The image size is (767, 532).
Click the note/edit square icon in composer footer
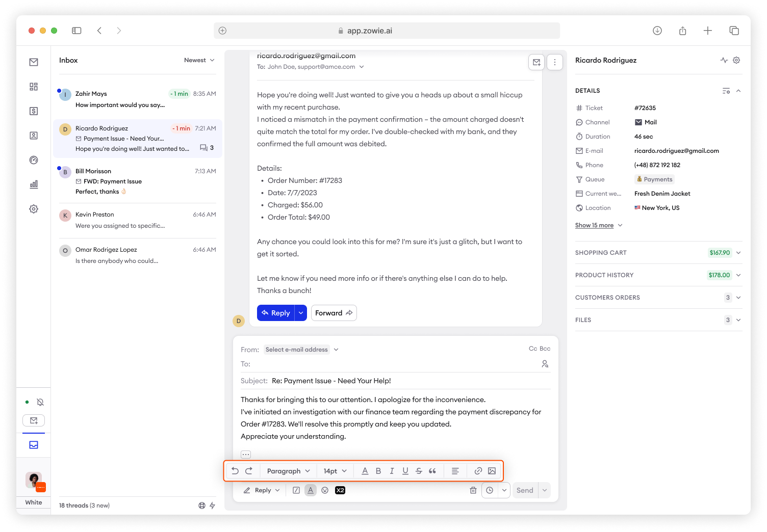pos(296,490)
